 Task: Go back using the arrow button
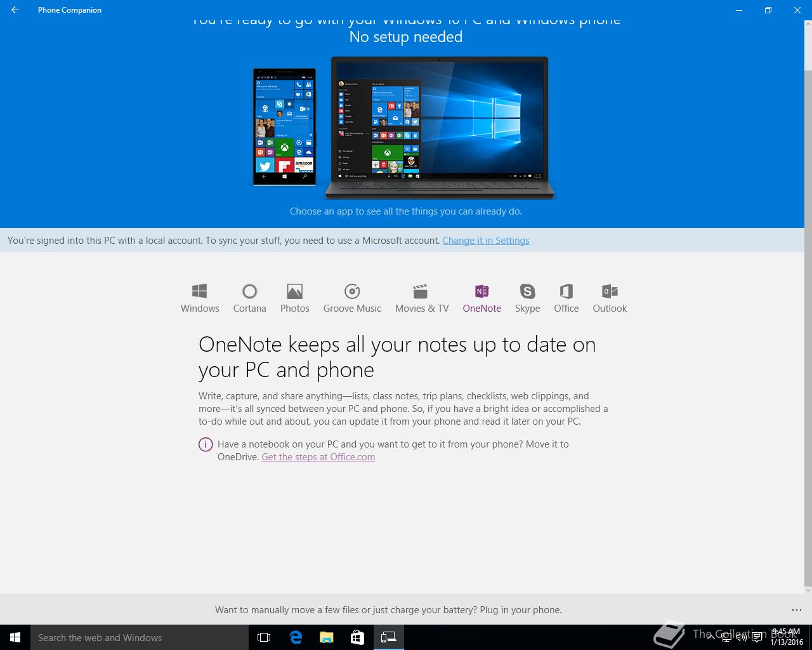(15, 10)
